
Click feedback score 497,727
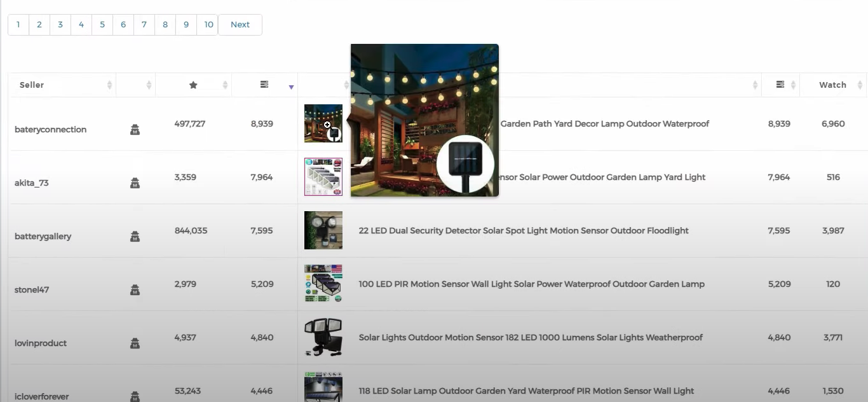[x=190, y=124]
